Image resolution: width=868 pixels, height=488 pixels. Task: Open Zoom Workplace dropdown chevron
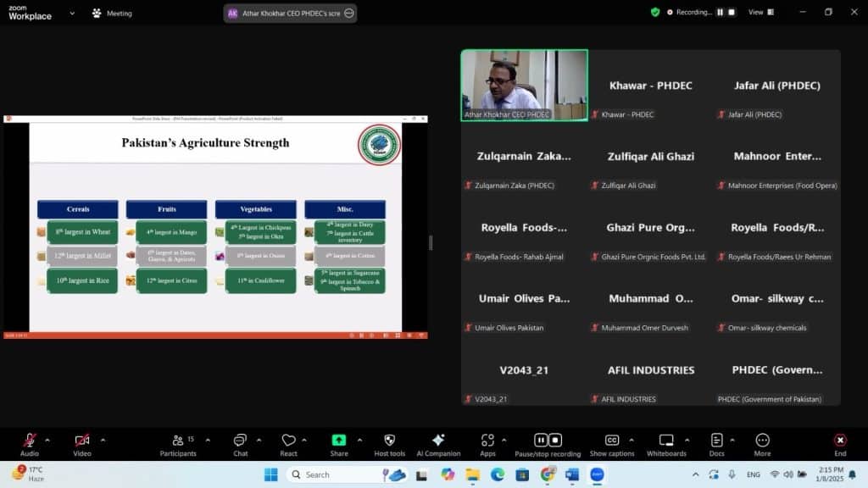[72, 14]
